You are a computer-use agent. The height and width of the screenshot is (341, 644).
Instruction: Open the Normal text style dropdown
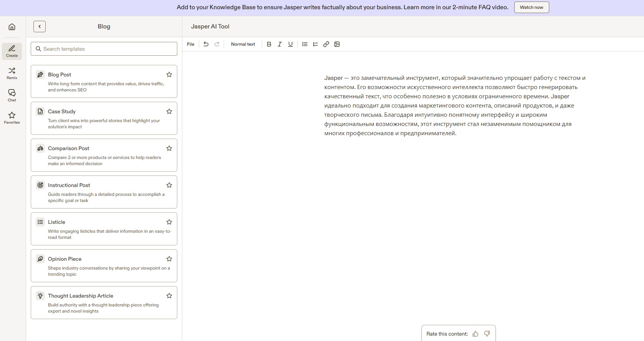coord(243,44)
